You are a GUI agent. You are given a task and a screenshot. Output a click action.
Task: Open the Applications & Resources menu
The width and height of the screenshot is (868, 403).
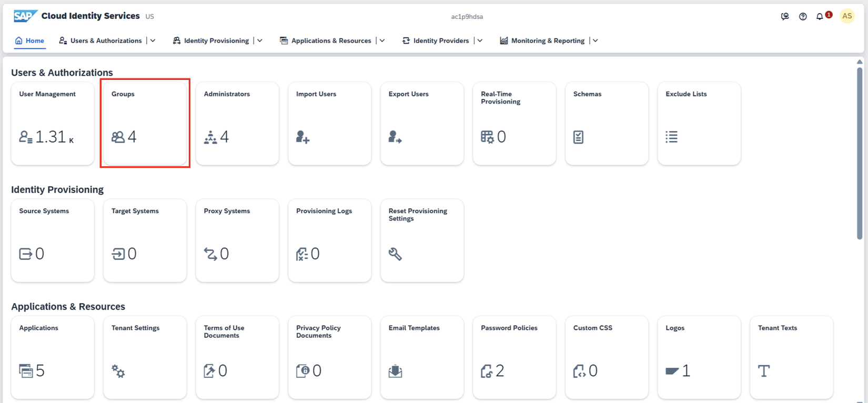[x=331, y=41]
